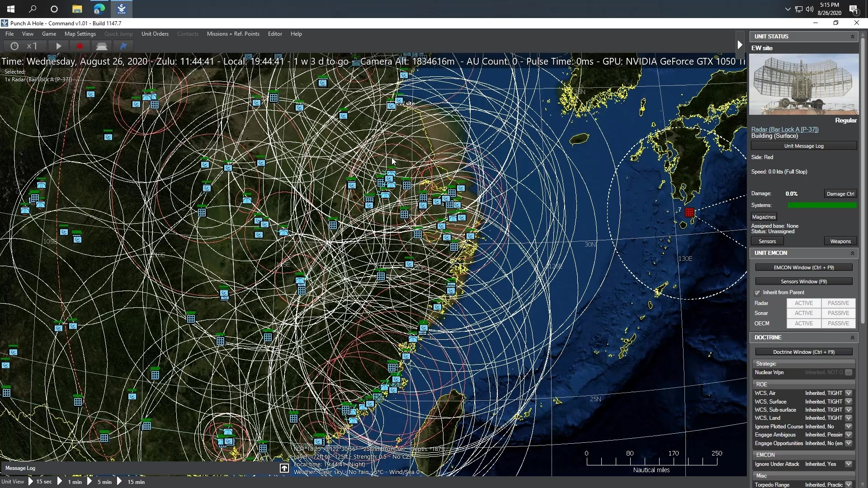Viewport: 868px width, 488px height.
Task: Open the Game menu
Action: tap(49, 34)
